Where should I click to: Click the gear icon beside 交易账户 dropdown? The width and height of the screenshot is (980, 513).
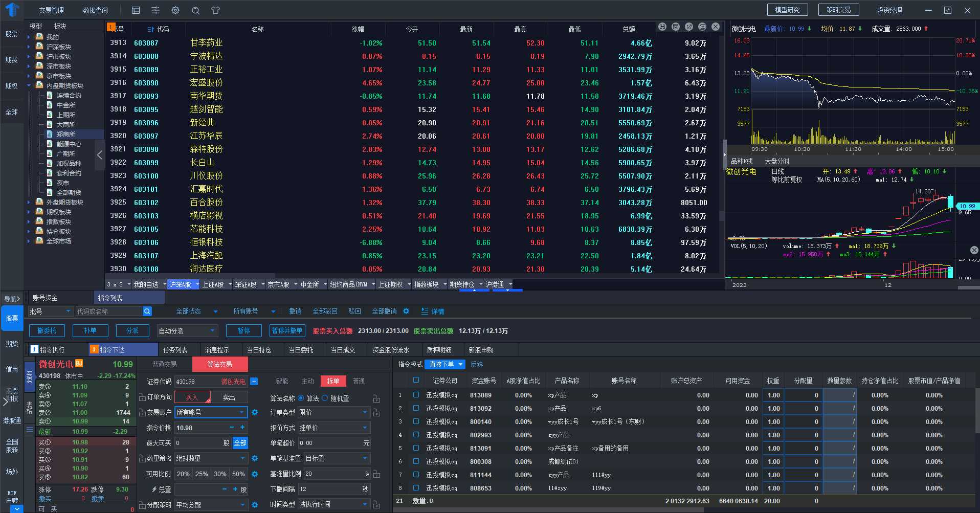click(255, 412)
